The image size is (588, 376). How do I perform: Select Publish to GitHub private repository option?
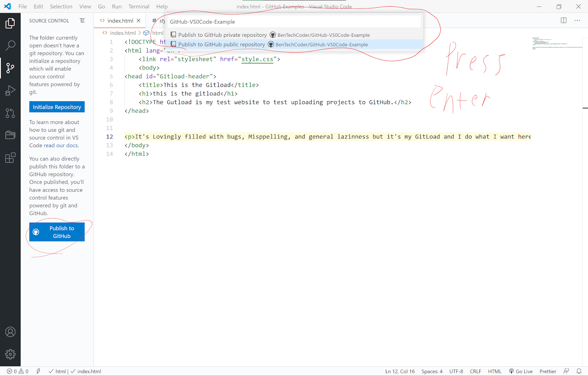(x=294, y=35)
